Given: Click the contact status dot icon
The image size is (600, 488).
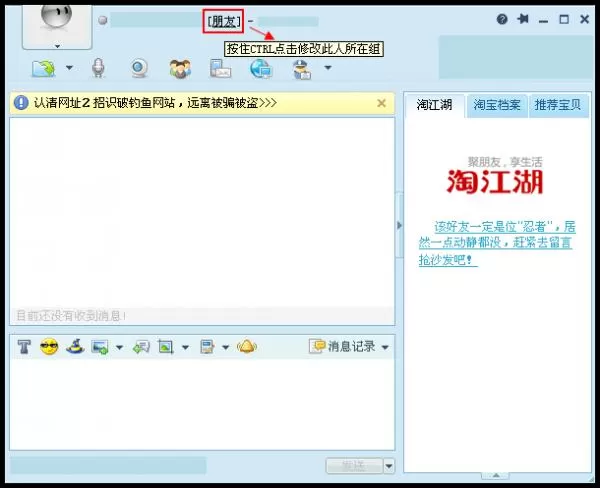Looking at the screenshot, I should click(103, 20).
